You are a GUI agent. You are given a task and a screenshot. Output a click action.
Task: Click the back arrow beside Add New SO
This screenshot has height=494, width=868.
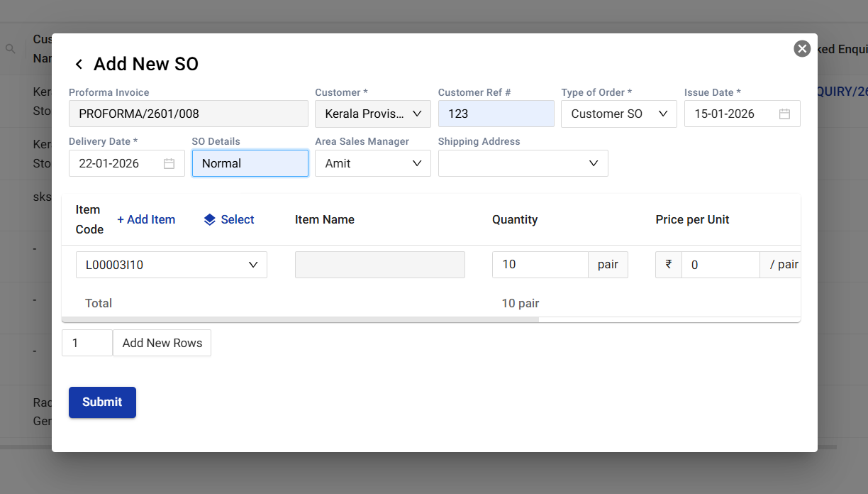[79, 65]
